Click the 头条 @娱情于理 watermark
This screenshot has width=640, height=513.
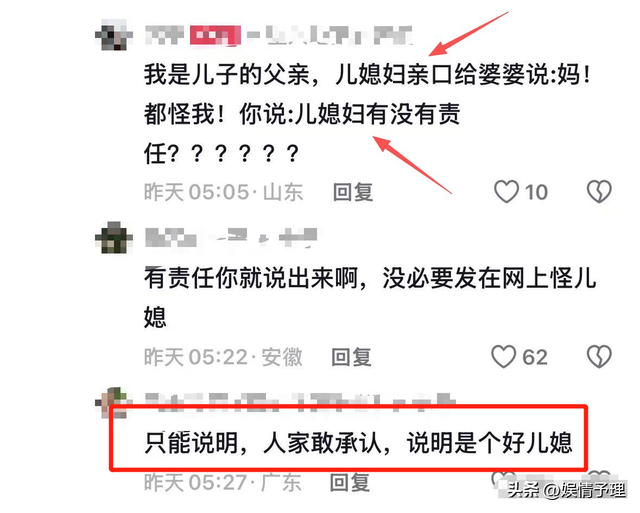566,490
